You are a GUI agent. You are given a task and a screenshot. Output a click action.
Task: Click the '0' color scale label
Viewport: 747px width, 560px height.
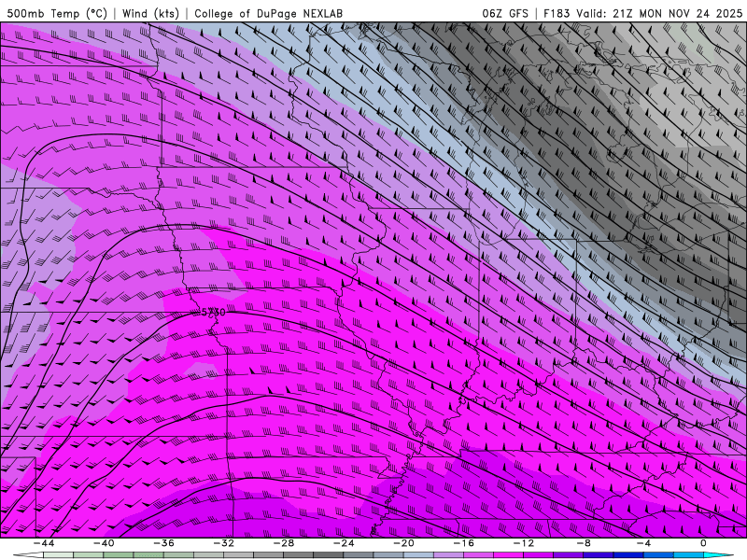(703, 543)
